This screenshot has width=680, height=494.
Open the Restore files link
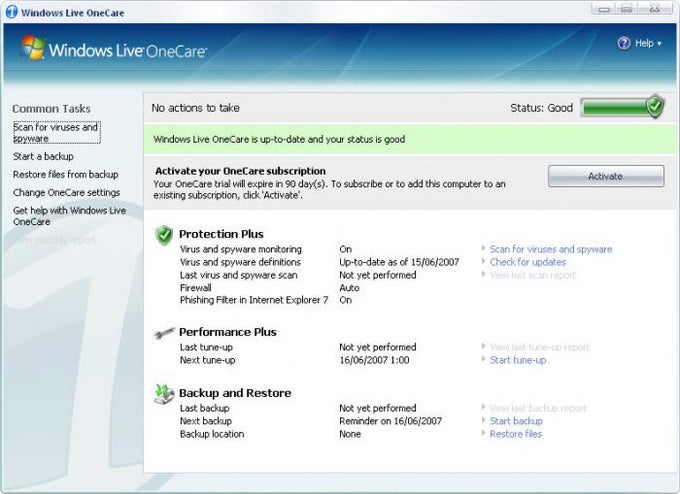tap(516, 434)
